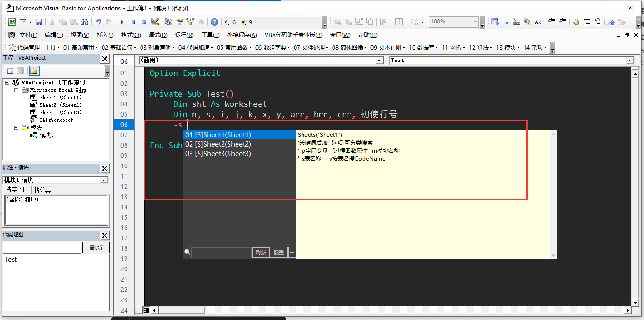Viewport: 644px width, 320px height.
Task: Click the 刷新 button in suggestion popup
Action: pyautogui.click(x=261, y=253)
